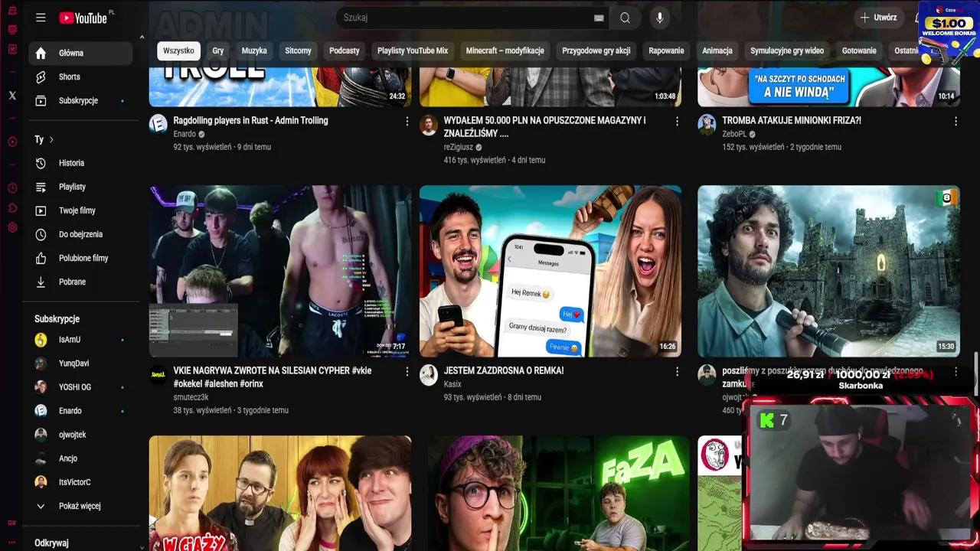
Task: Select the Podcasty filter chip
Action: [345, 51]
